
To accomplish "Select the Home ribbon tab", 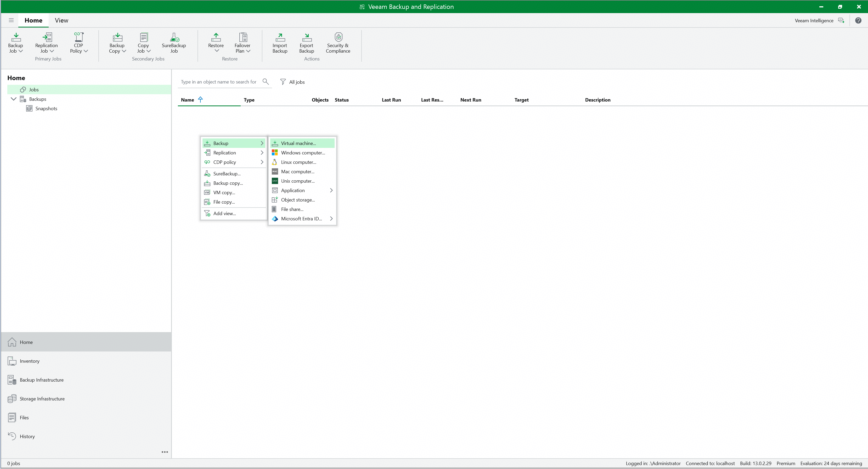I will point(33,20).
